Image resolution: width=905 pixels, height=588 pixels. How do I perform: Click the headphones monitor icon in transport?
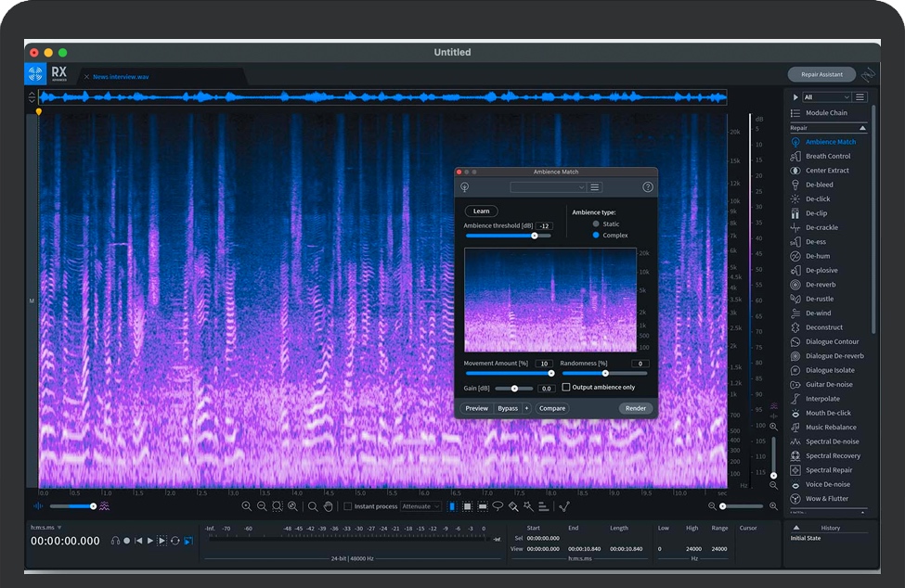coord(115,541)
